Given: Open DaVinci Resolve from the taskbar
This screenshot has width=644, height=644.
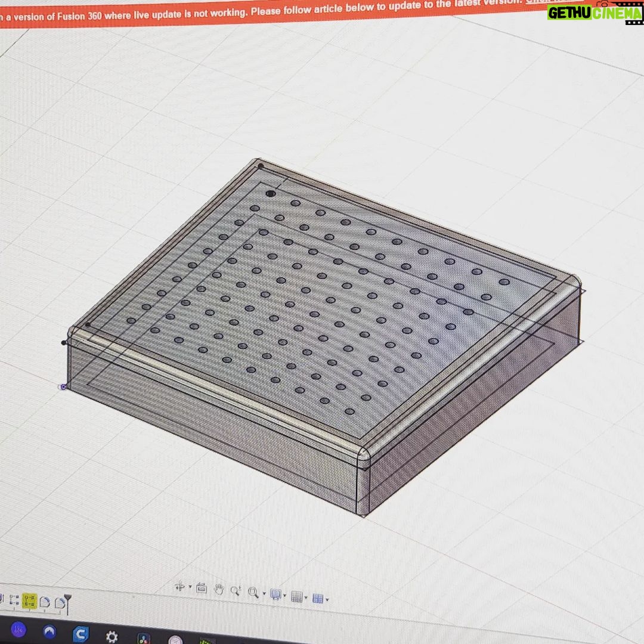Looking at the screenshot, I should point(144,639).
